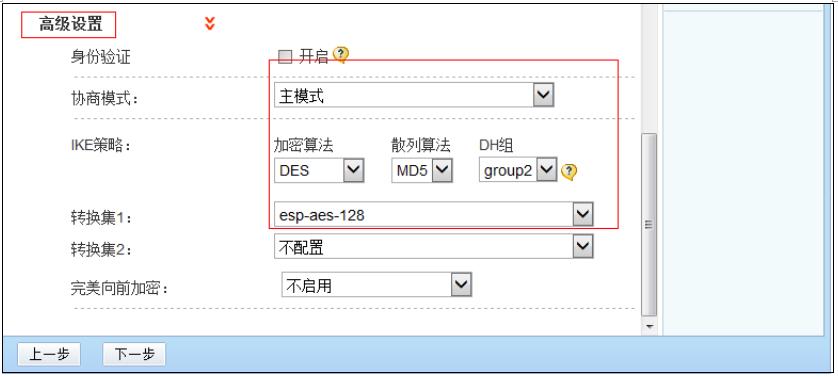The width and height of the screenshot is (838, 377).
Task: Open the 加密算法 DES dropdown
Action: [319, 171]
